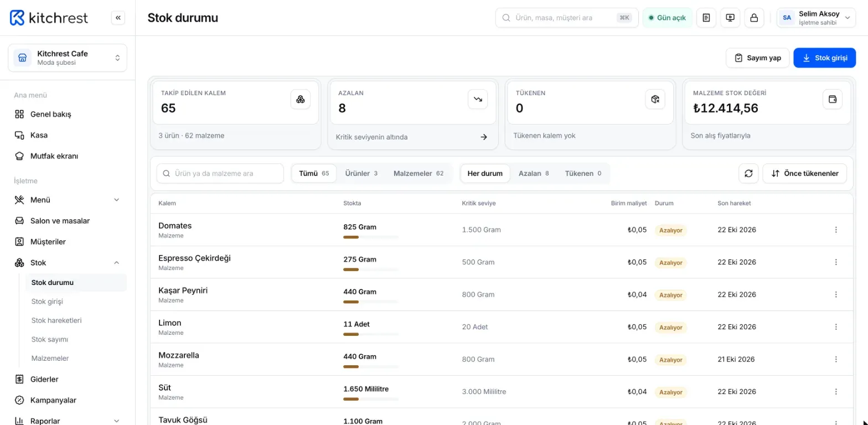This screenshot has height=425, width=868.
Task: Open the Önce tükenenler sort dropdown
Action: click(805, 173)
